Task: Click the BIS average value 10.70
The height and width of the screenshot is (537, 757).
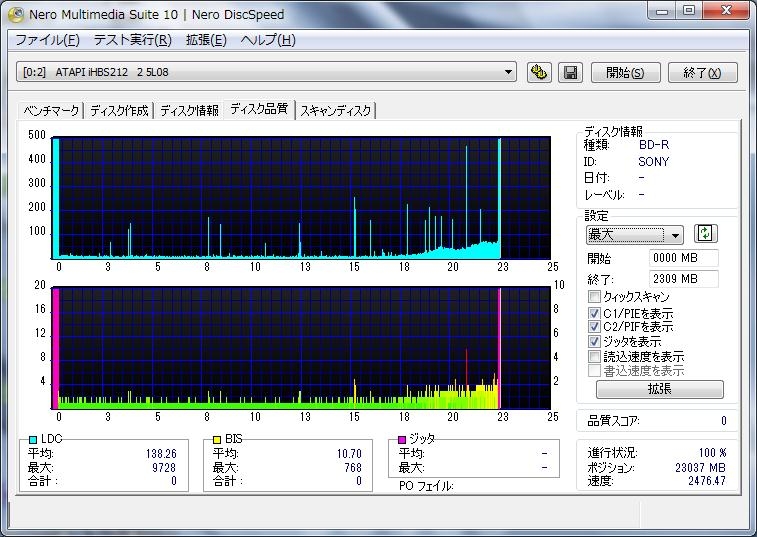Action: (x=349, y=453)
